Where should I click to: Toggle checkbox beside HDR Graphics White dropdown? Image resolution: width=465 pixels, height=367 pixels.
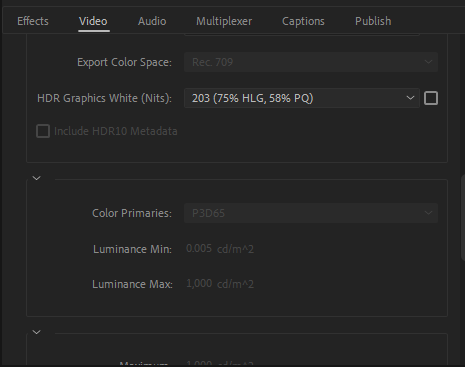pyautogui.click(x=431, y=98)
